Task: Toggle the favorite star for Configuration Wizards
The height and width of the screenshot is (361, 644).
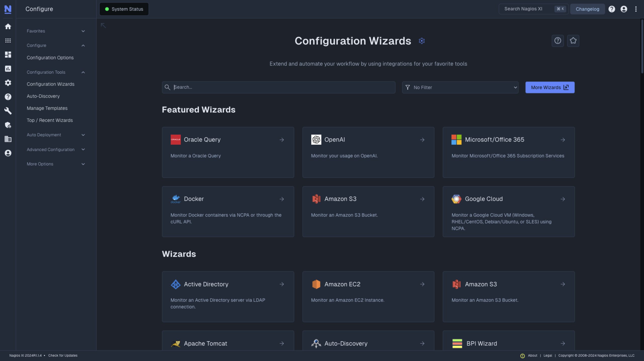Action: click(x=573, y=41)
